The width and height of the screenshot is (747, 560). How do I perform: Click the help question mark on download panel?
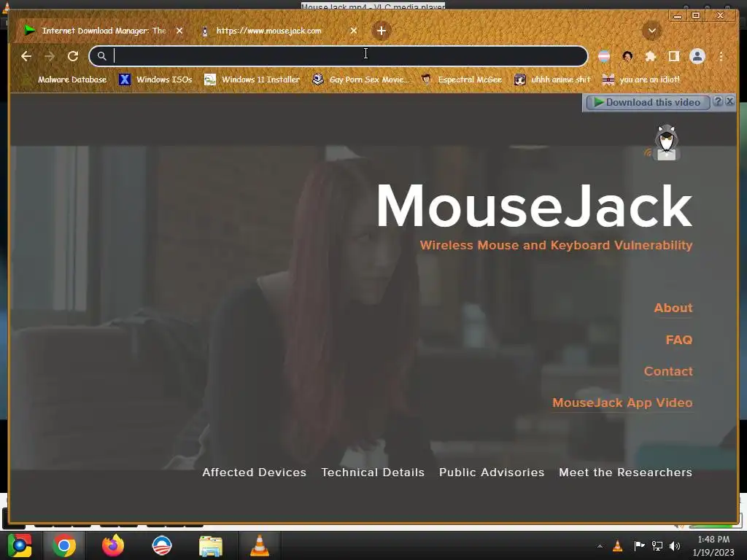(x=718, y=101)
